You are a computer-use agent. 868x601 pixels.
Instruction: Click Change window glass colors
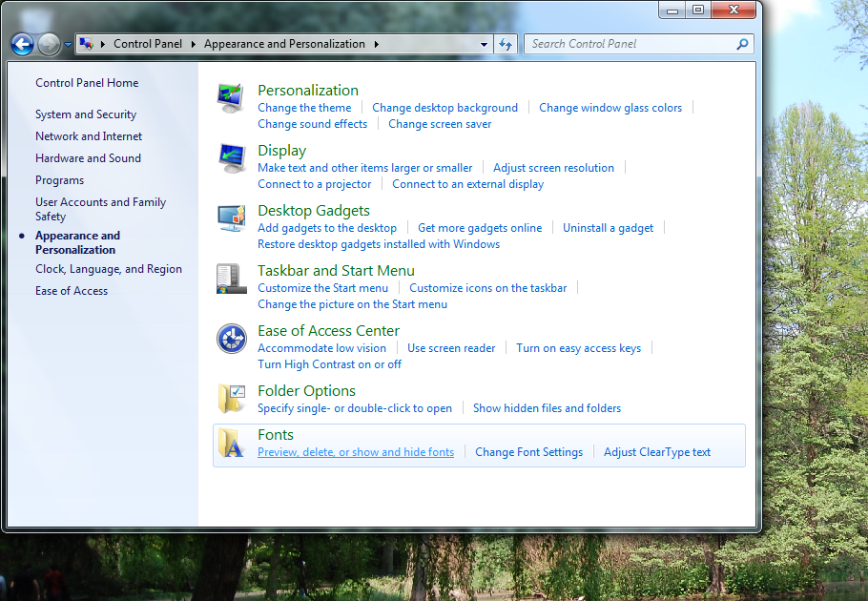pos(610,108)
